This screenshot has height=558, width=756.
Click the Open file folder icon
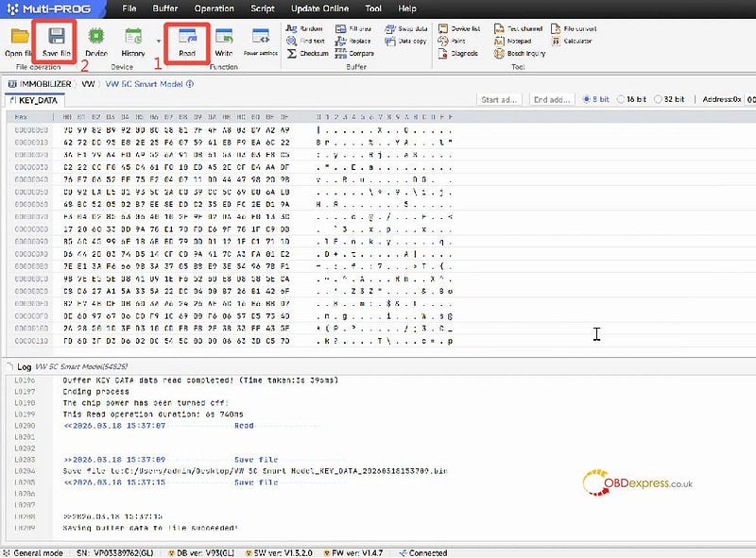(19, 36)
